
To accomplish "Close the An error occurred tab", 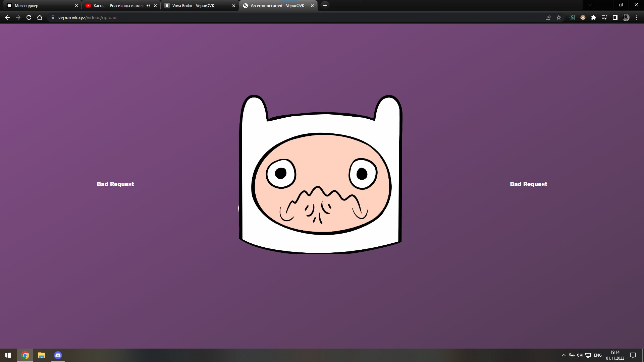I will (x=312, y=6).
